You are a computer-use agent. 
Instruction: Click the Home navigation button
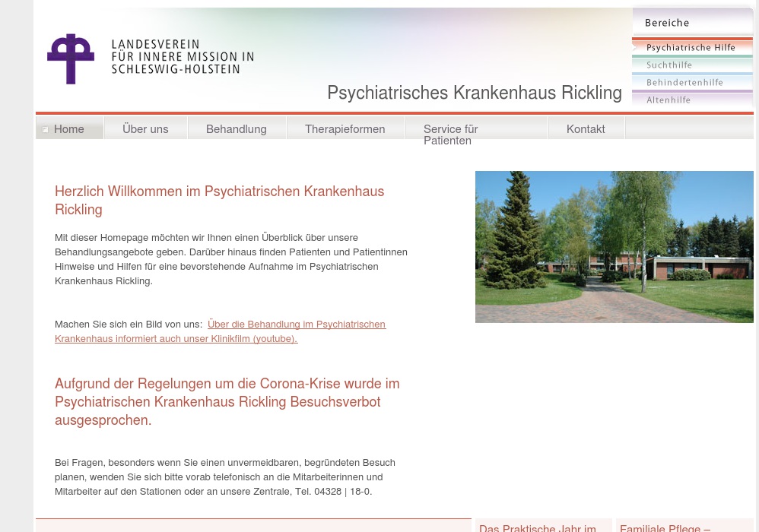pyautogui.click(x=69, y=129)
